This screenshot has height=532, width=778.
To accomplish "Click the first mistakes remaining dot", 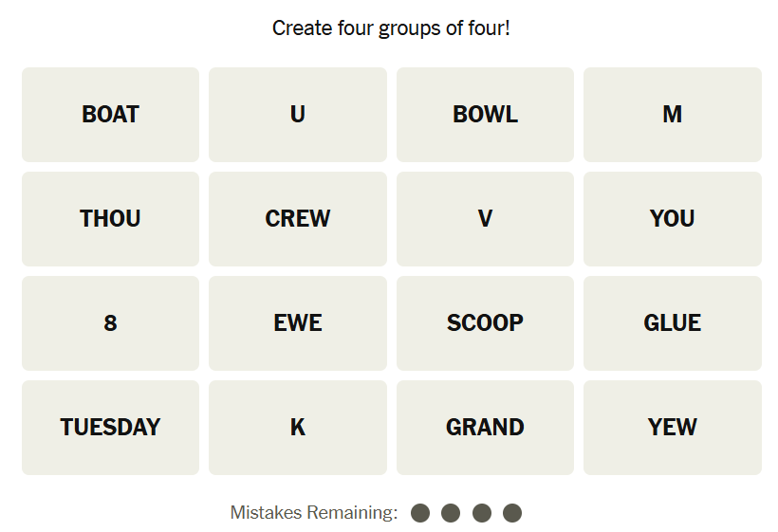I will (x=421, y=513).
